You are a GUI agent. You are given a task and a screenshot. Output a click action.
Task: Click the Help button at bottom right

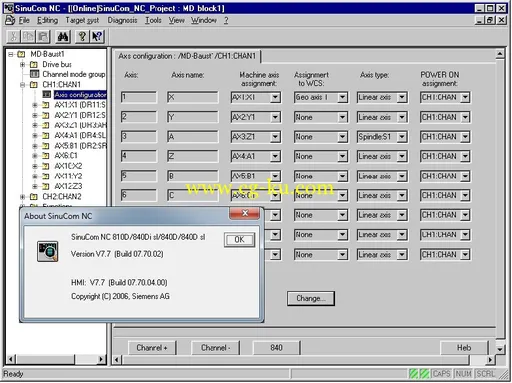click(x=464, y=348)
